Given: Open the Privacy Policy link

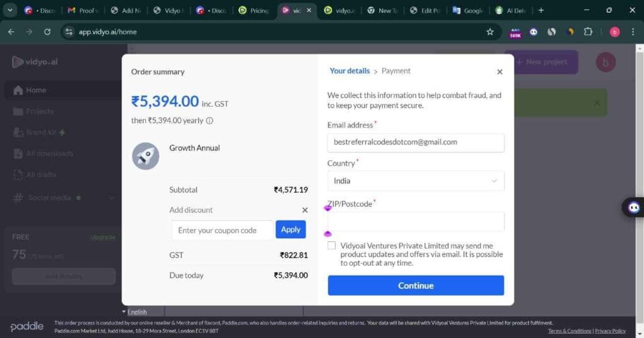Looking at the screenshot, I should 610,331.
